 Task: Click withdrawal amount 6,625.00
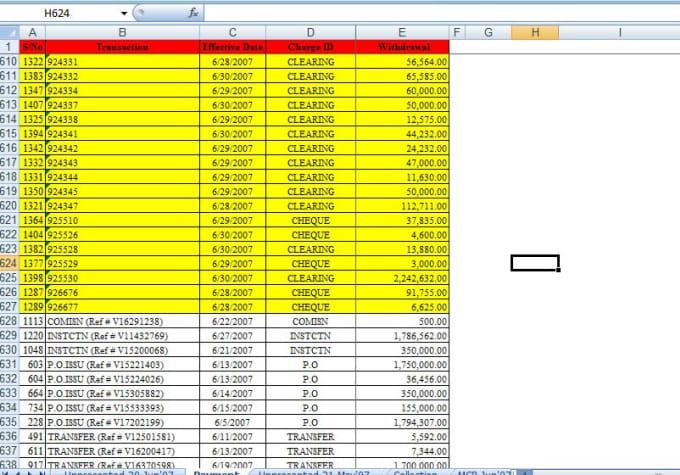[402, 307]
